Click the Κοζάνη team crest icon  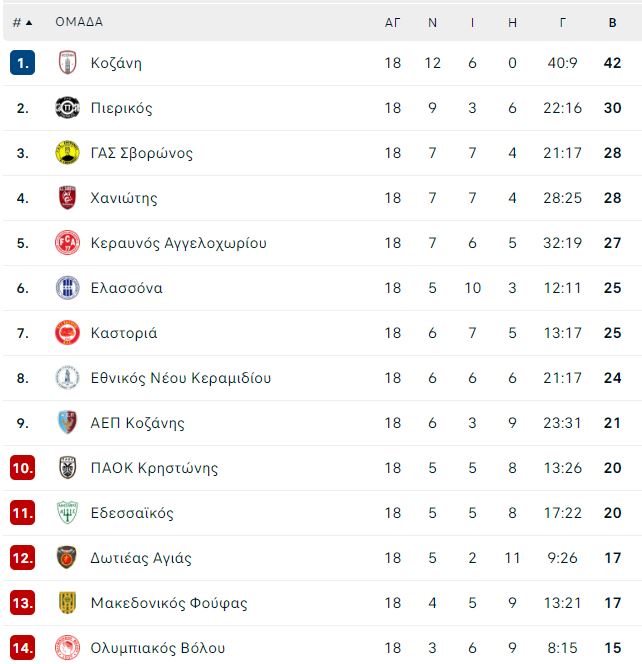67,63
